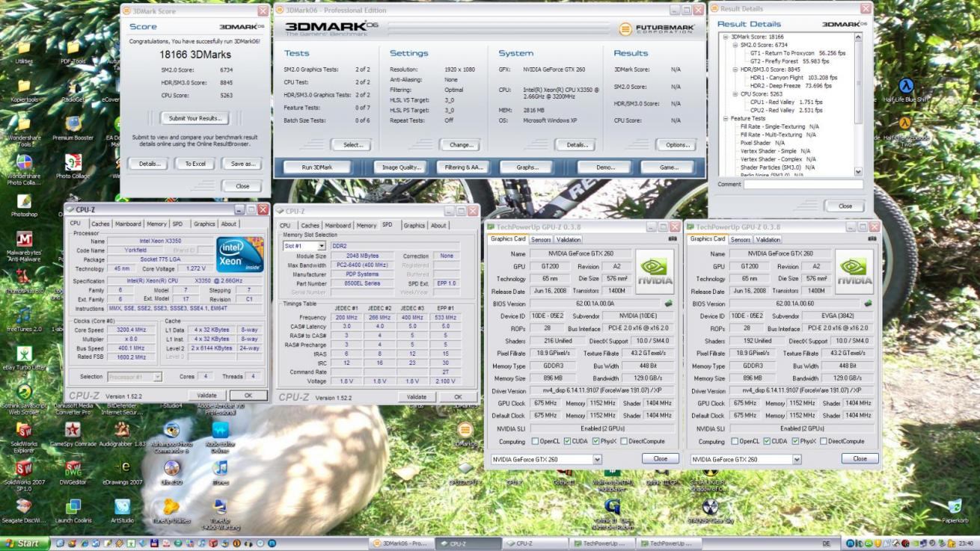The height and width of the screenshot is (551, 980).
Task: Open TuneUp Utilities desktop icon
Action: click(171, 511)
